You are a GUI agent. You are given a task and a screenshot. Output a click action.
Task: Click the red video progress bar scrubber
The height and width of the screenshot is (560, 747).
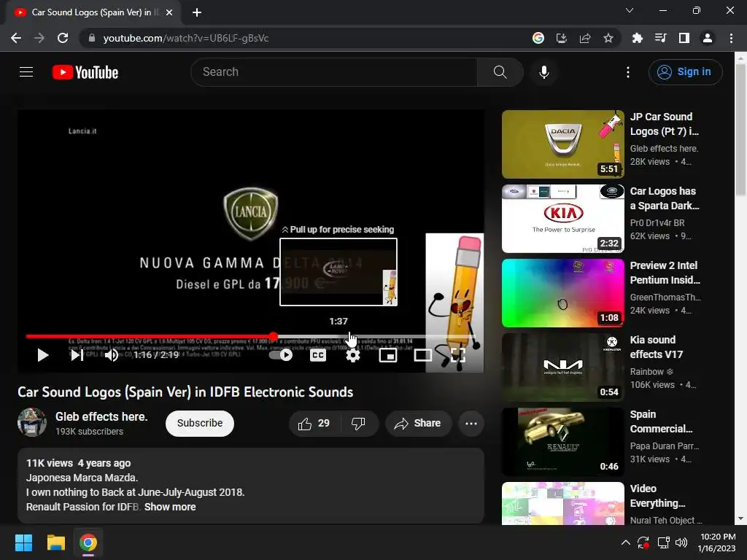[x=273, y=336]
